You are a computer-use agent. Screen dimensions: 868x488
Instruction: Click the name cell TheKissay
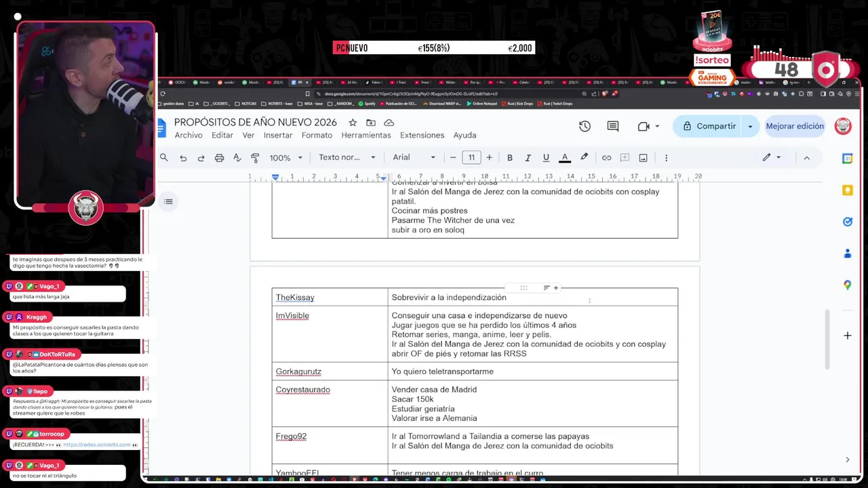point(295,298)
